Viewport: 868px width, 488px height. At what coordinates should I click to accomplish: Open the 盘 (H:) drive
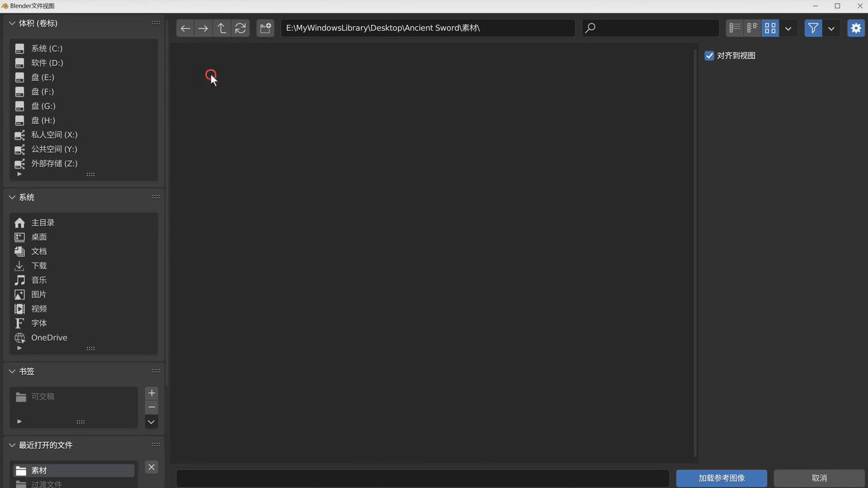(x=84, y=120)
